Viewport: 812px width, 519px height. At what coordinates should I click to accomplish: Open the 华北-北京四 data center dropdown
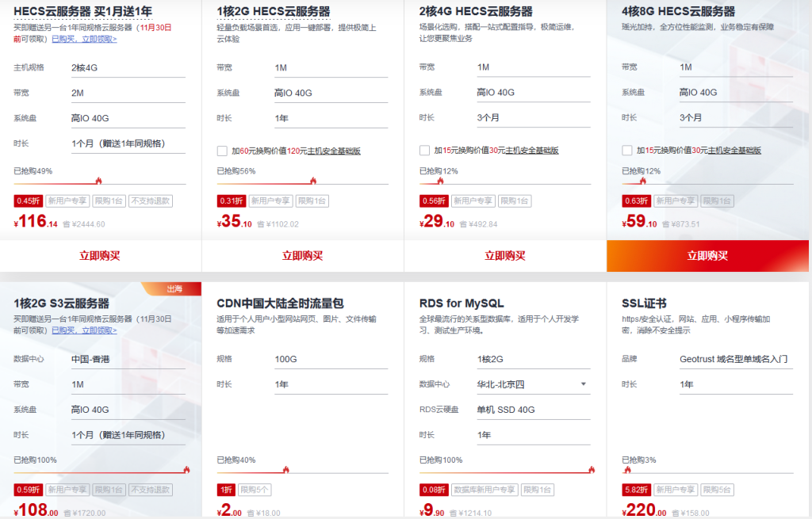pos(533,385)
